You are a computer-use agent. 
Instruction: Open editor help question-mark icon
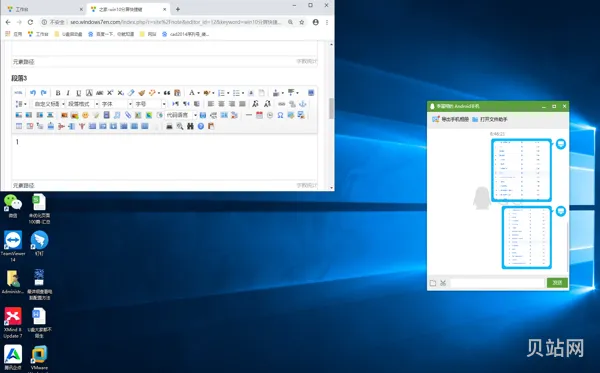(201, 126)
